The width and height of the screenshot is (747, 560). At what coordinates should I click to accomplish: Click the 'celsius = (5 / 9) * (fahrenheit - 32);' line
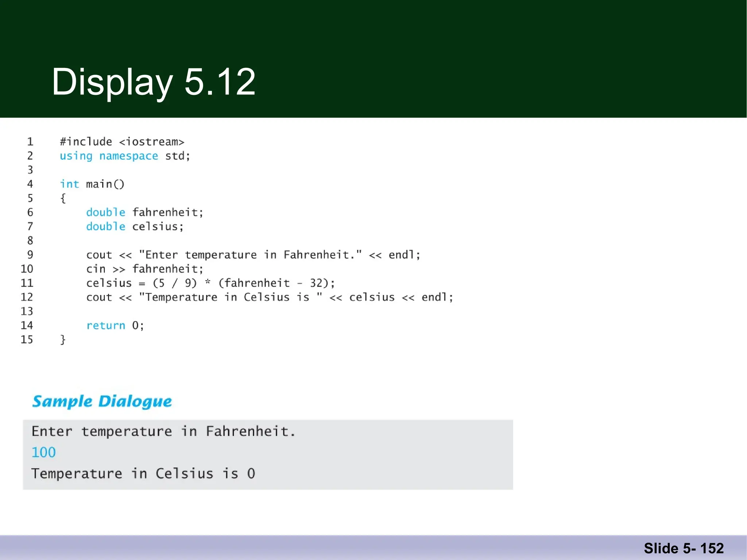click(211, 283)
